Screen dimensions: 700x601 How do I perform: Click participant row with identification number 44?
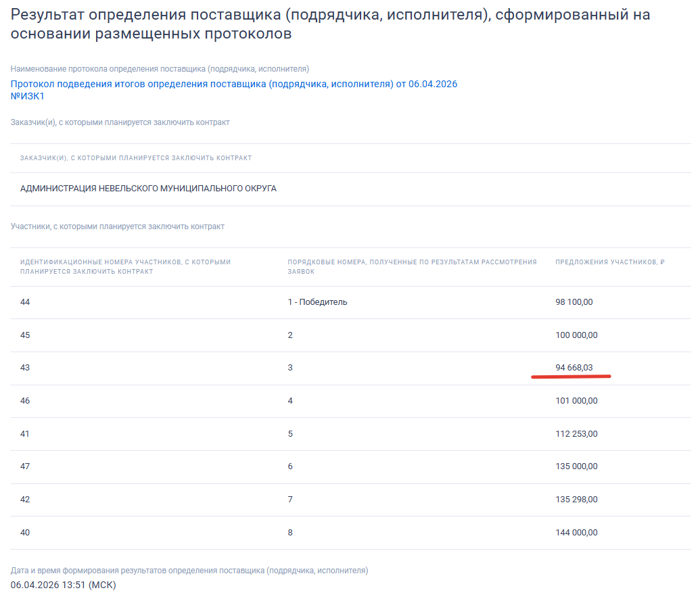25,302
